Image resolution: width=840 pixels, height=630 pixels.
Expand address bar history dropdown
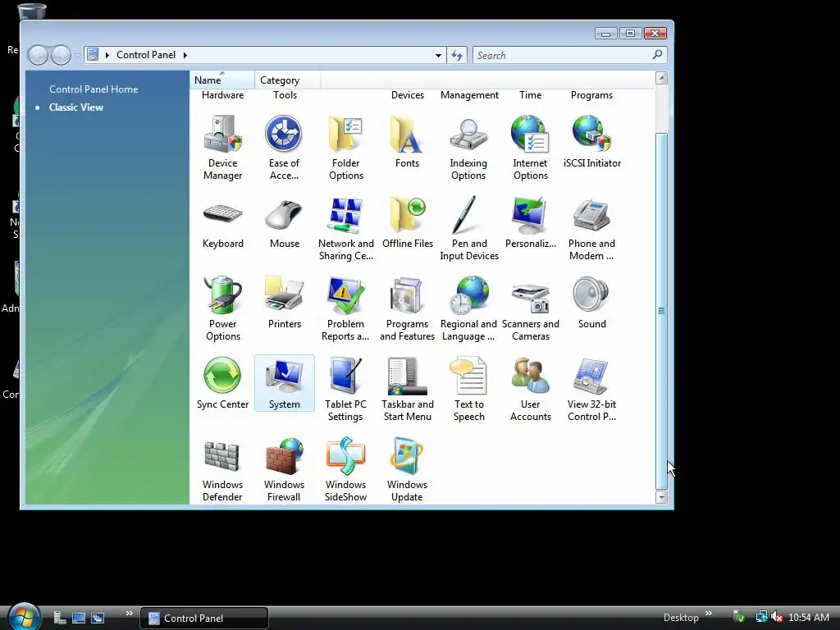pyautogui.click(x=438, y=55)
